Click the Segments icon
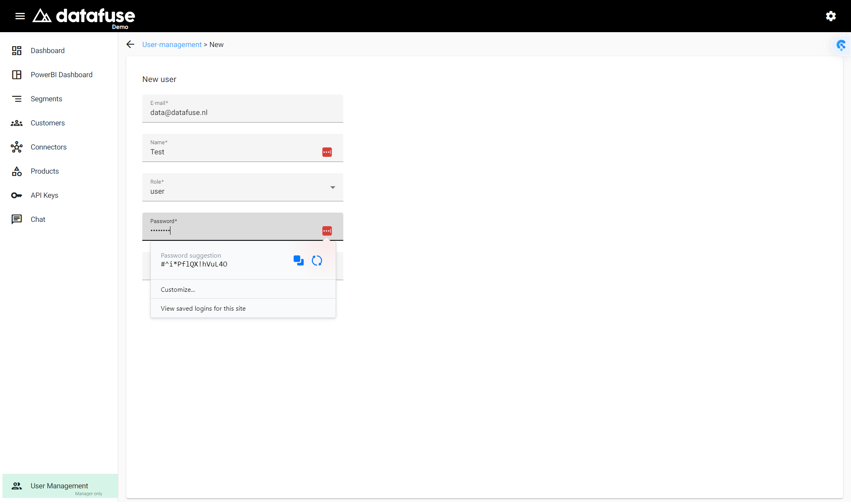The width and height of the screenshot is (851, 504). 16,99
